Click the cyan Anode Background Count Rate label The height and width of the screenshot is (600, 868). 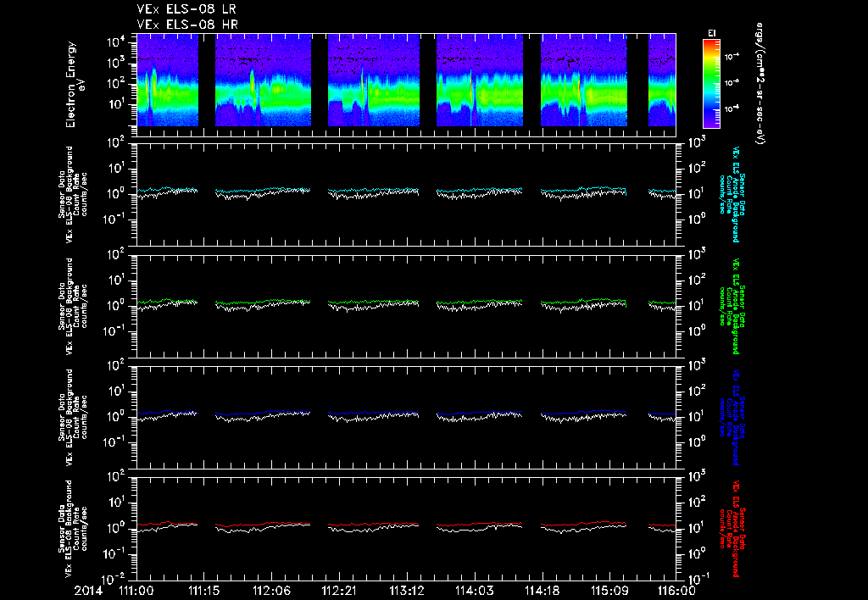(732, 194)
